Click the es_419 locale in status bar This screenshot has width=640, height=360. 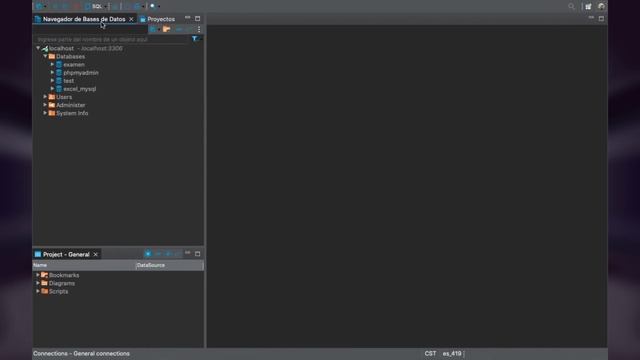pos(452,354)
